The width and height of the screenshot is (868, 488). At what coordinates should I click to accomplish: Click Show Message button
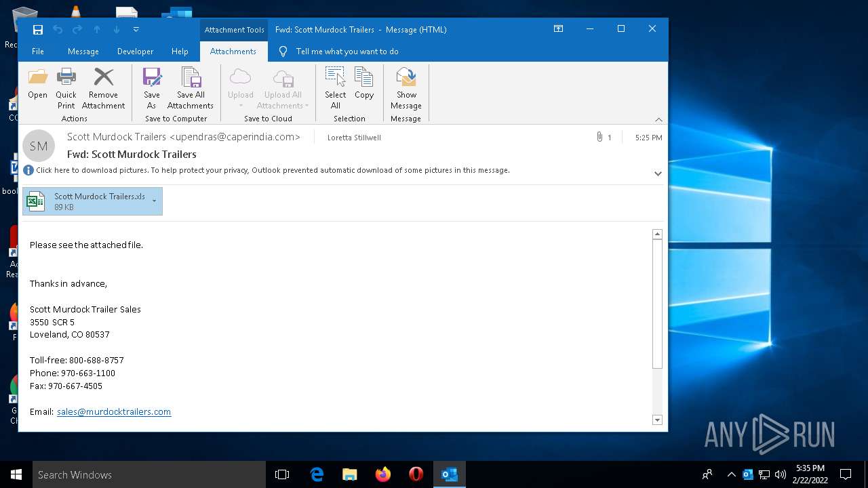(406, 88)
